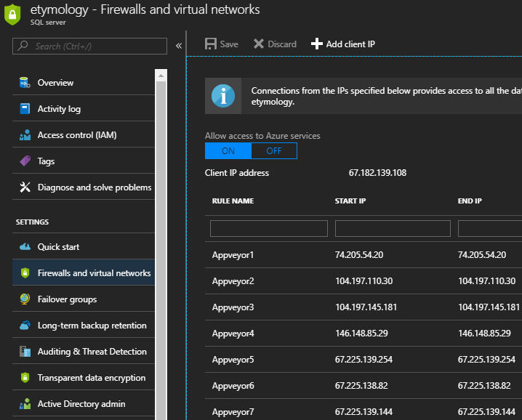
Task: Select the Appveyor1 rule name
Action: [233, 255]
